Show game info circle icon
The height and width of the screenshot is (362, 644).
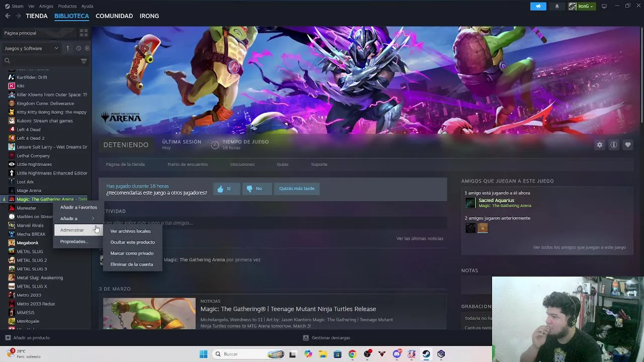tap(613, 145)
